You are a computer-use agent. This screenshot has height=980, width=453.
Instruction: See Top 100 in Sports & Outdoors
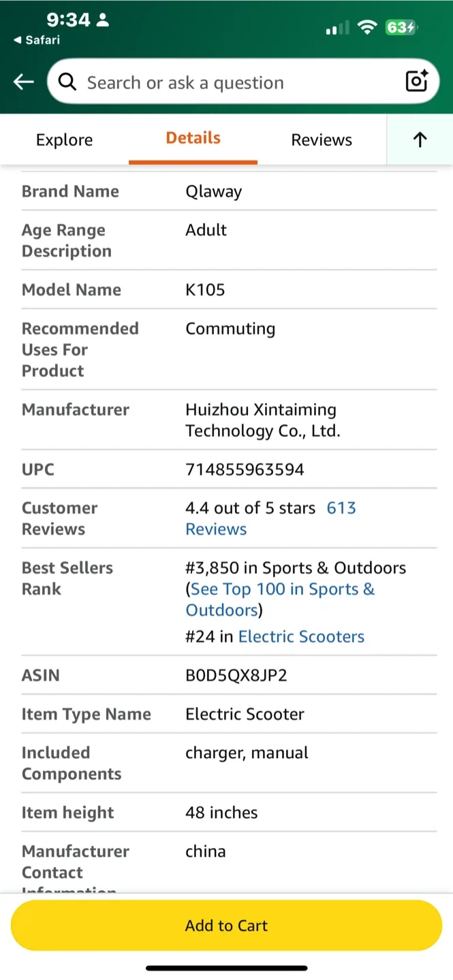point(281,590)
